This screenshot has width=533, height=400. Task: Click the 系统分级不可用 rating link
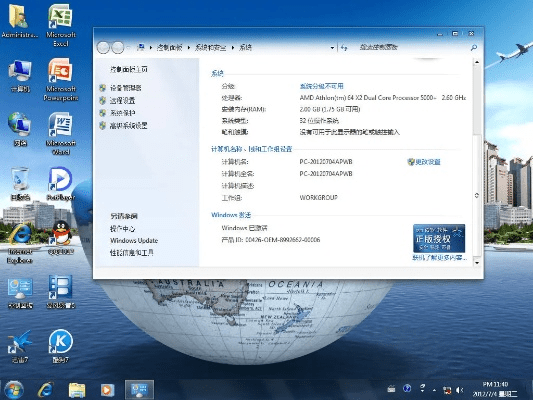(322, 86)
